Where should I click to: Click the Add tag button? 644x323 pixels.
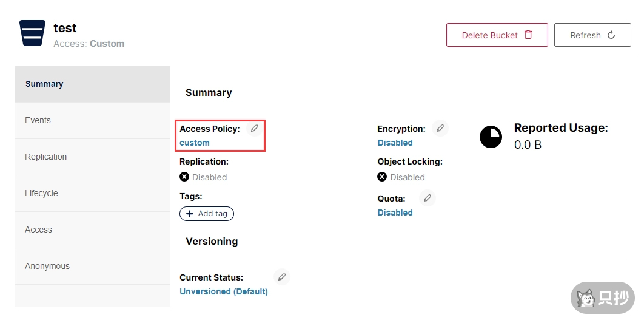(207, 214)
